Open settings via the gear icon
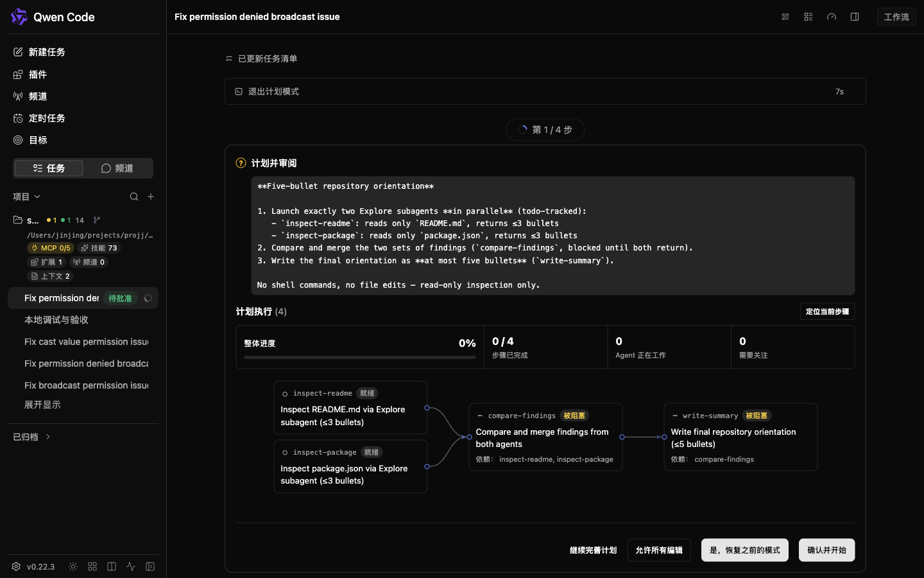Viewport: 924px width, 578px height. (16, 566)
